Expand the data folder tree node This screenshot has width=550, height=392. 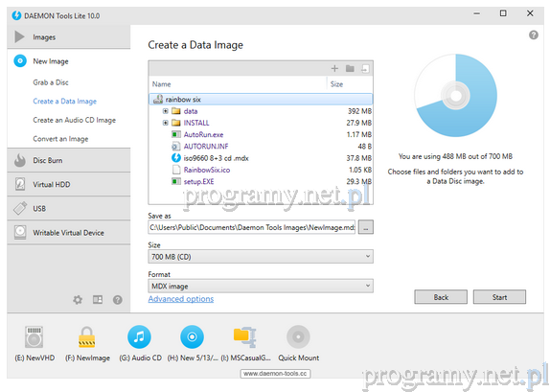(x=165, y=111)
